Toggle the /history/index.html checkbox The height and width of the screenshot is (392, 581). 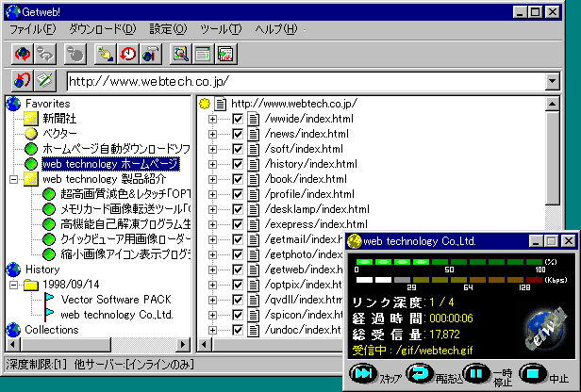click(x=238, y=164)
